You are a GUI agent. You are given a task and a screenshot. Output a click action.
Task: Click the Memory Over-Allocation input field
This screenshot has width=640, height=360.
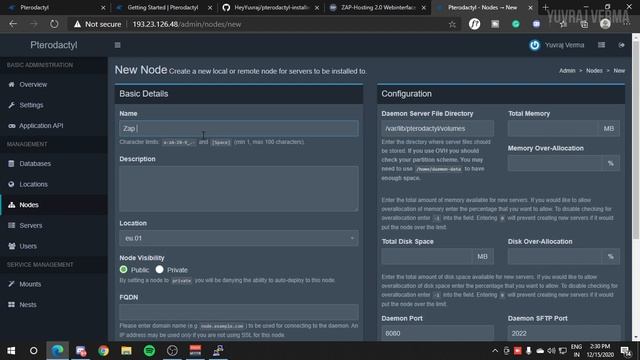(555, 163)
